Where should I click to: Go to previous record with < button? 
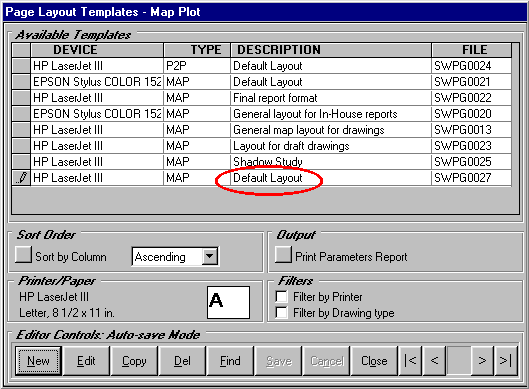click(434, 361)
